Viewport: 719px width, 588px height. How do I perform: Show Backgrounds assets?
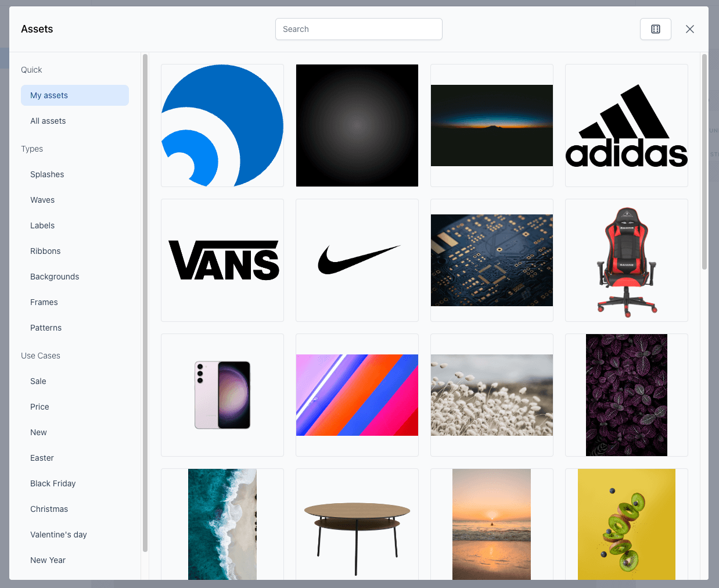coord(55,277)
